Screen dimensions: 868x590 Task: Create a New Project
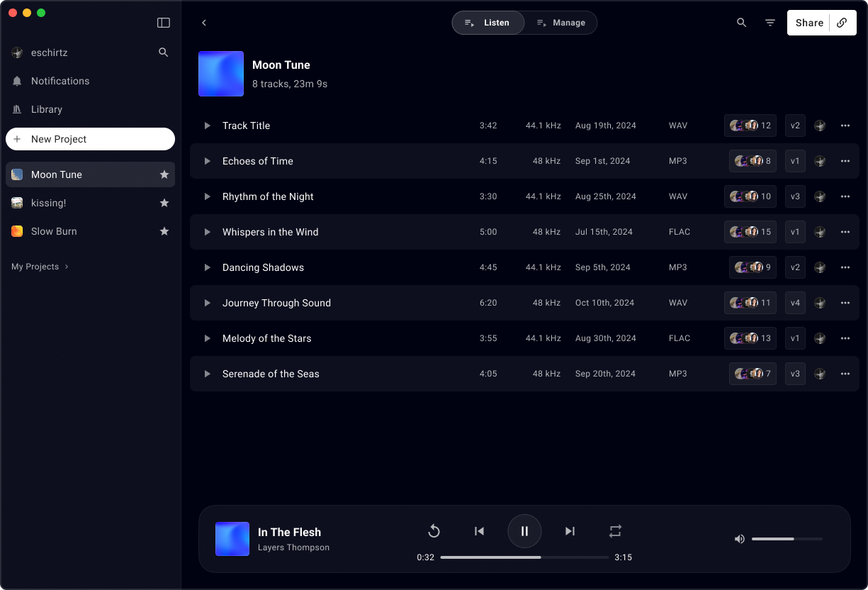click(x=90, y=139)
